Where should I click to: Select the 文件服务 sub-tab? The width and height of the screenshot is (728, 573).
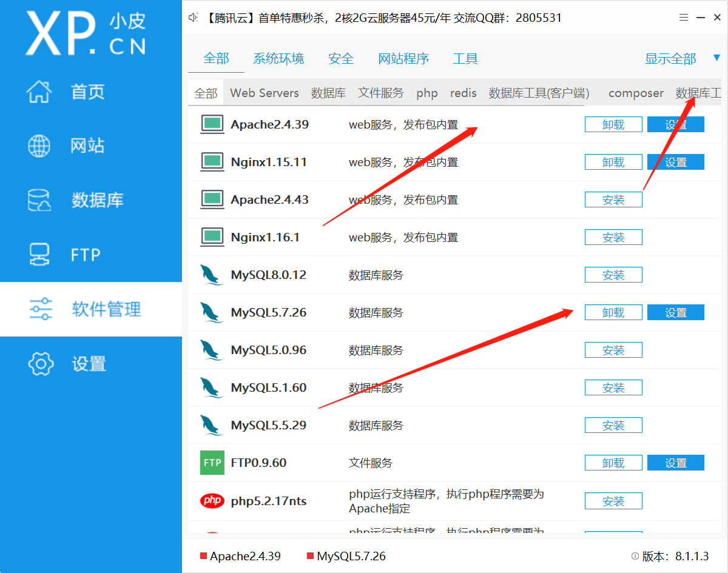(381, 93)
